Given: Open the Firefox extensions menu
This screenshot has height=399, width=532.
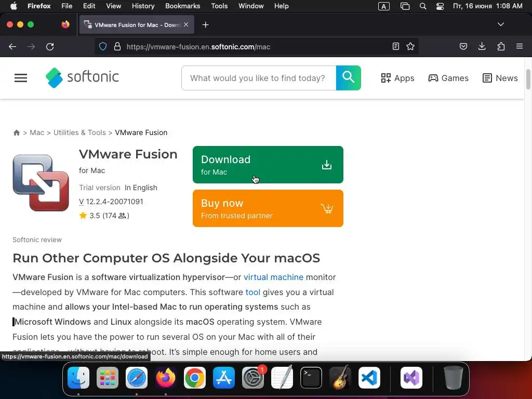Looking at the screenshot, I should [x=501, y=46].
